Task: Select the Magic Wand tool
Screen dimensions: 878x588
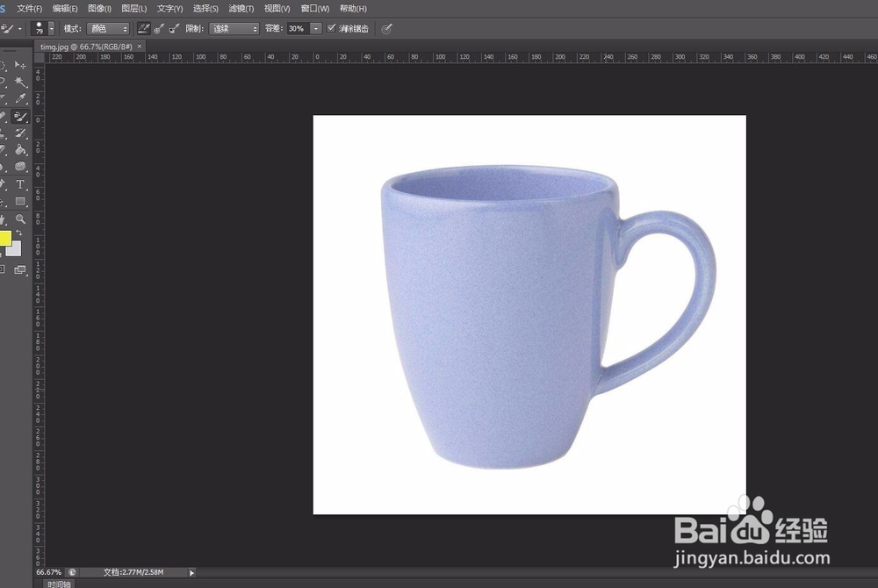Action: click(x=20, y=82)
